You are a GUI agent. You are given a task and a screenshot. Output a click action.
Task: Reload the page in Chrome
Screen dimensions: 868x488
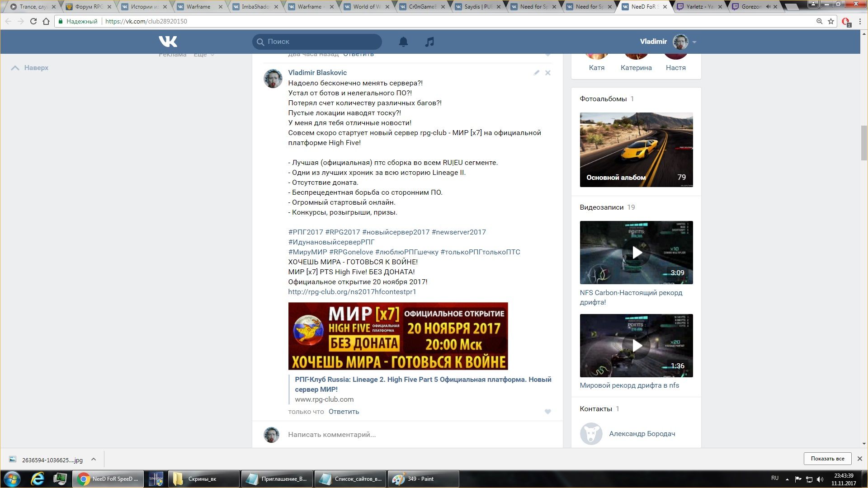[33, 21]
